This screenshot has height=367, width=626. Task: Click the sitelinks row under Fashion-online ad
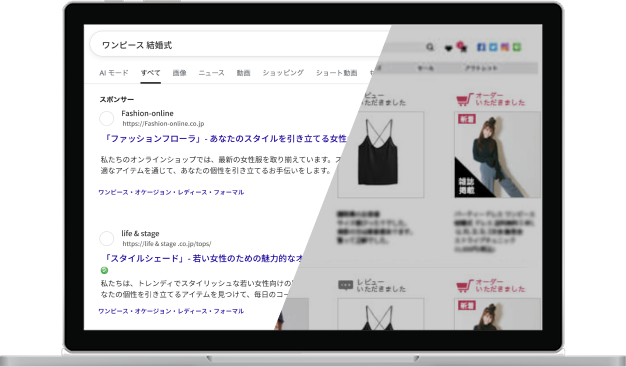coord(171,192)
